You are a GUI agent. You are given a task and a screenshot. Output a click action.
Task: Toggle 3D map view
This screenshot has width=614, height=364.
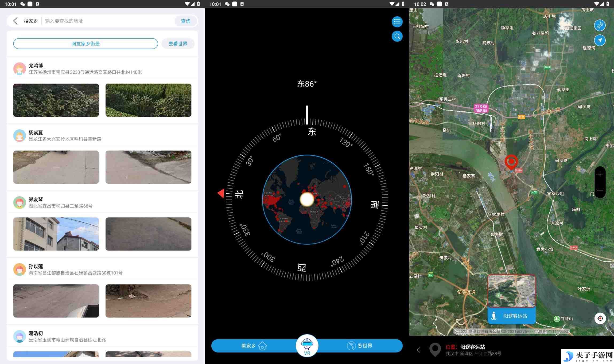pos(600,25)
